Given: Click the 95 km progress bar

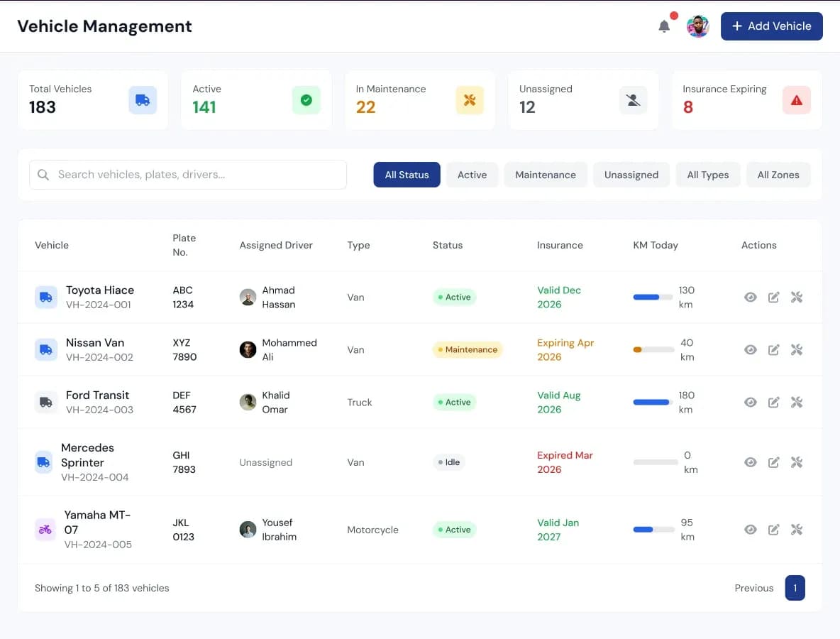Looking at the screenshot, I should pyautogui.click(x=653, y=530).
